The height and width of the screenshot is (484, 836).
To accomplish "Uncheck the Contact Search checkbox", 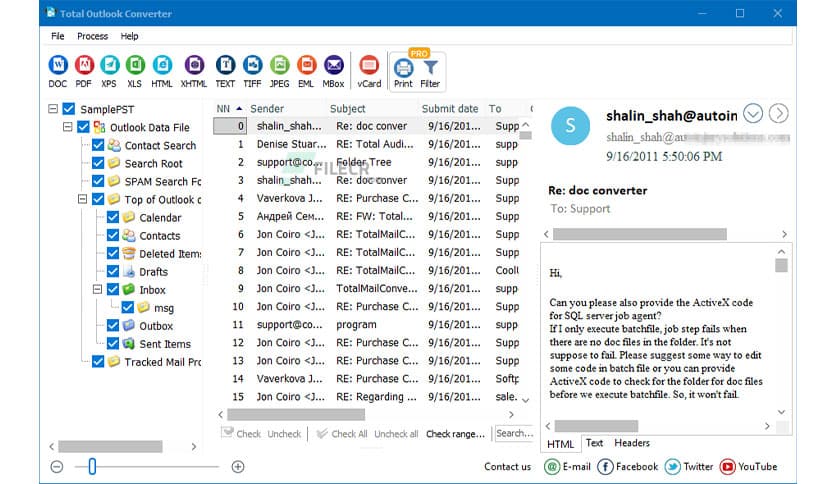I will point(98,146).
